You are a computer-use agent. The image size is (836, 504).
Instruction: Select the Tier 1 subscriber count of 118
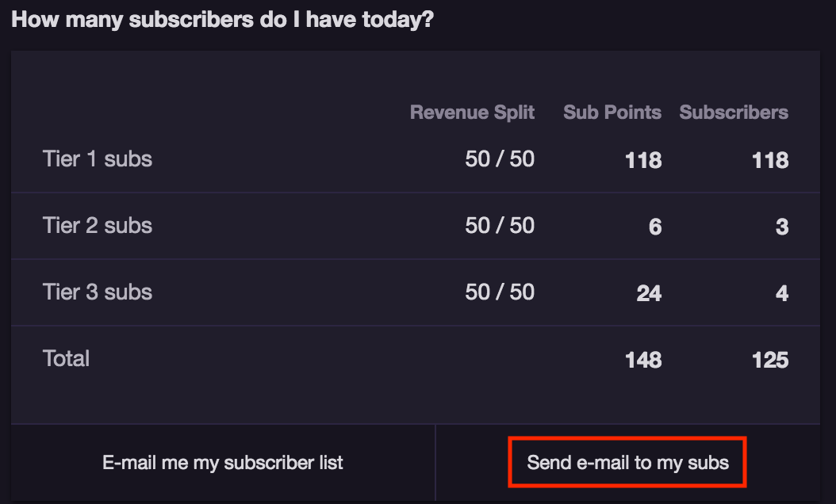click(767, 160)
